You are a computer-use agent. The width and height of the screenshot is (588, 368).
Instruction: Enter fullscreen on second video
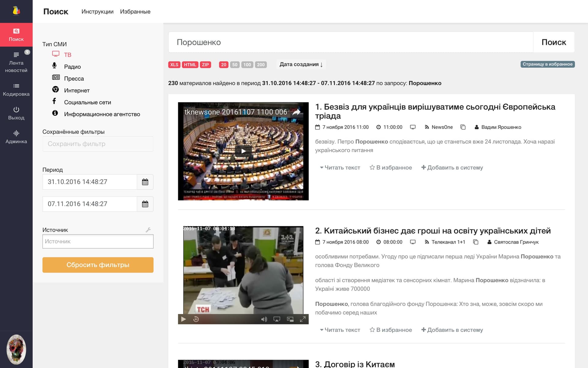point(303,319)
